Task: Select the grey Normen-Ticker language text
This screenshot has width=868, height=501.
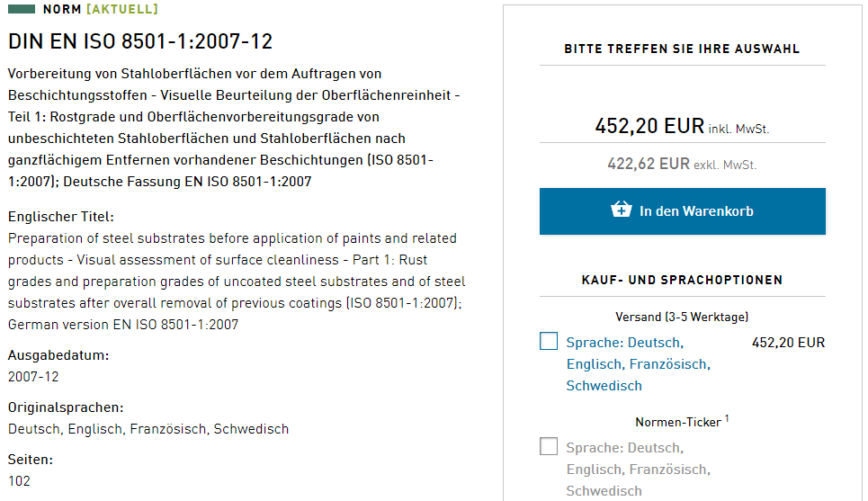Action: coord(638,469)
